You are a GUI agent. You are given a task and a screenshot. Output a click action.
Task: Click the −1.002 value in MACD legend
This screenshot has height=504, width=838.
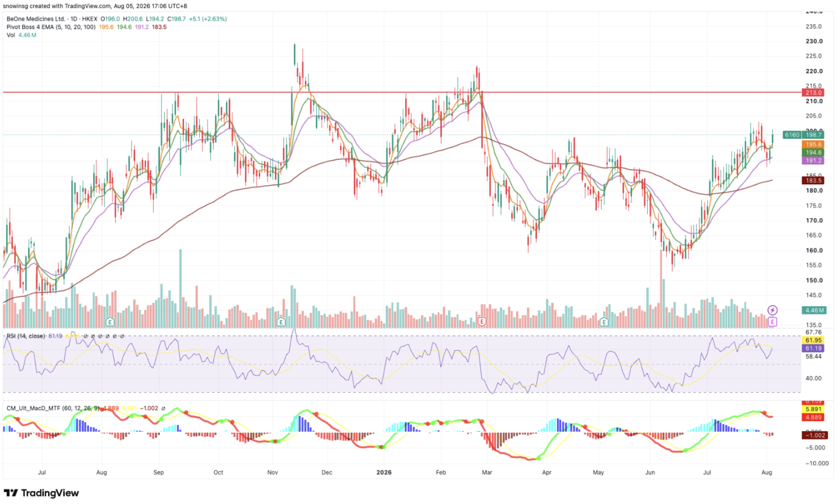[150, 408]
